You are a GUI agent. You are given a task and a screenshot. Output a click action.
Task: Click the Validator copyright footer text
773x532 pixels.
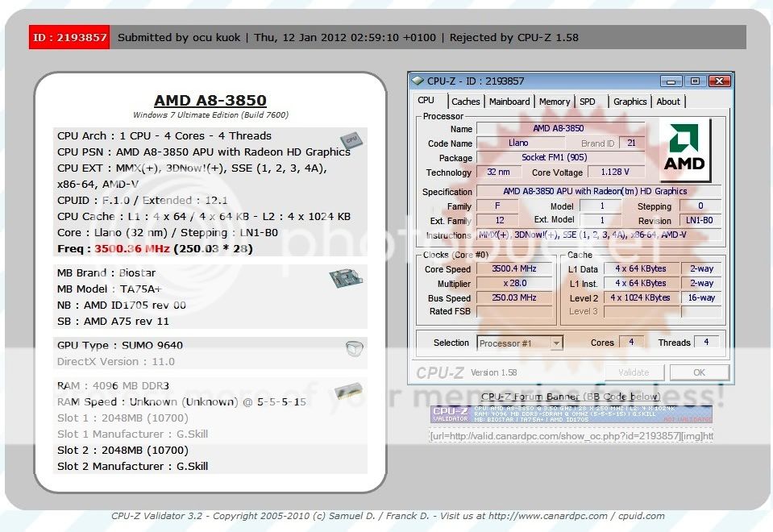point(388,516)
